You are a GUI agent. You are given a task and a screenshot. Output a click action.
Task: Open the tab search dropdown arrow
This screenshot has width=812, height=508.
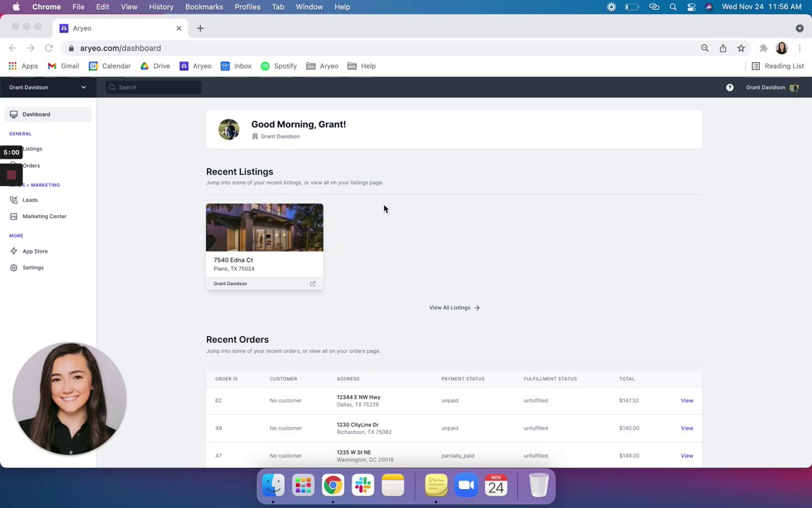coord(799,28)
